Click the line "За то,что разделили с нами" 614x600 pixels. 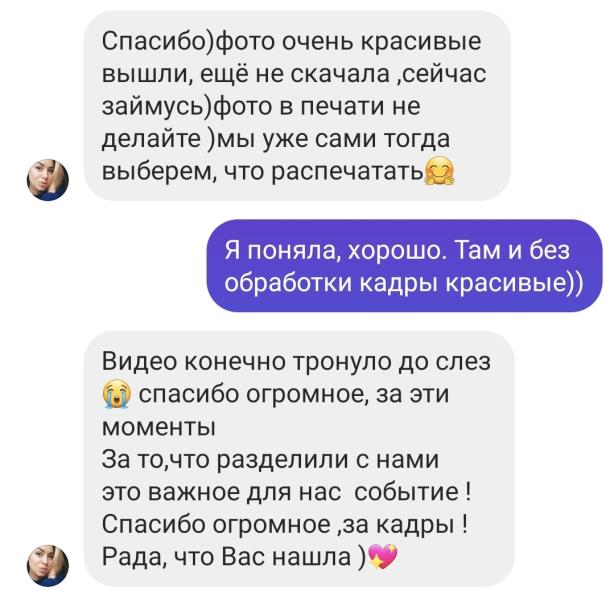tap(270, 459)
